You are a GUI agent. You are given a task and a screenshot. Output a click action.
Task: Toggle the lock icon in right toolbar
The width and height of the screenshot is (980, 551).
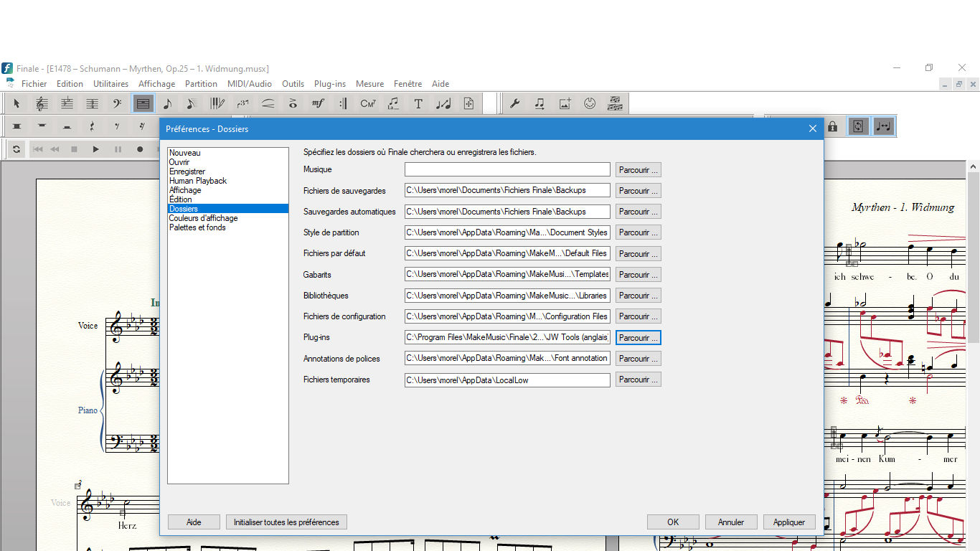tap(832, 127)
